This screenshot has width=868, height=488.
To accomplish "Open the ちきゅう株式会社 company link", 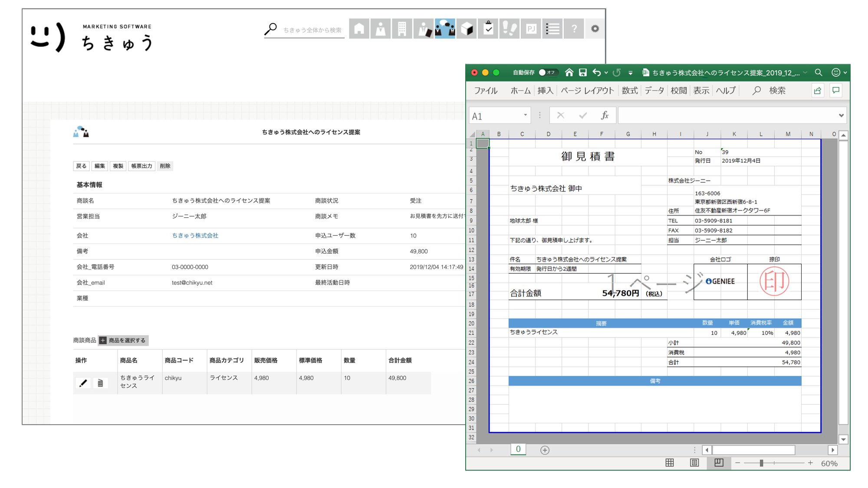I will pos(195,236).
